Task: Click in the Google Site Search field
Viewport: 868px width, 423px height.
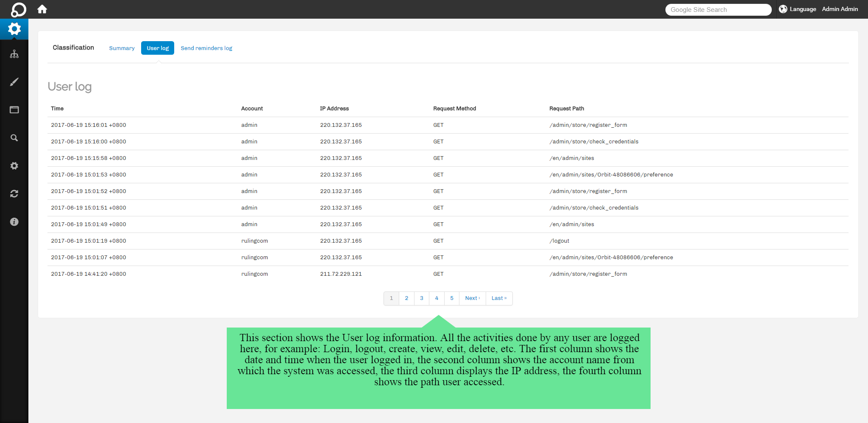Action: point(718,10)
